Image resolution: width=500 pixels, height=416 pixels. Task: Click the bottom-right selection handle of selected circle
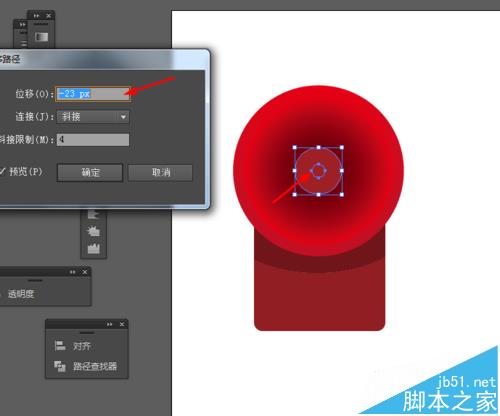pyautogui.click(x=342, y=194)
